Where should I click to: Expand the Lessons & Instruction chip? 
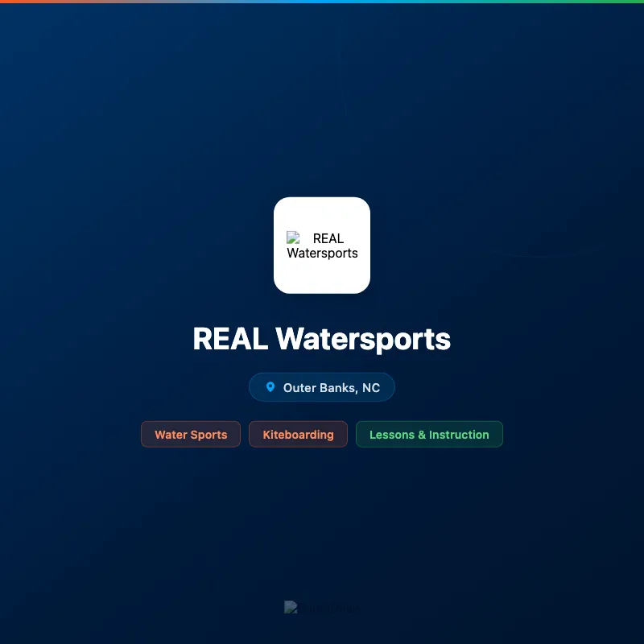[429, 434]
